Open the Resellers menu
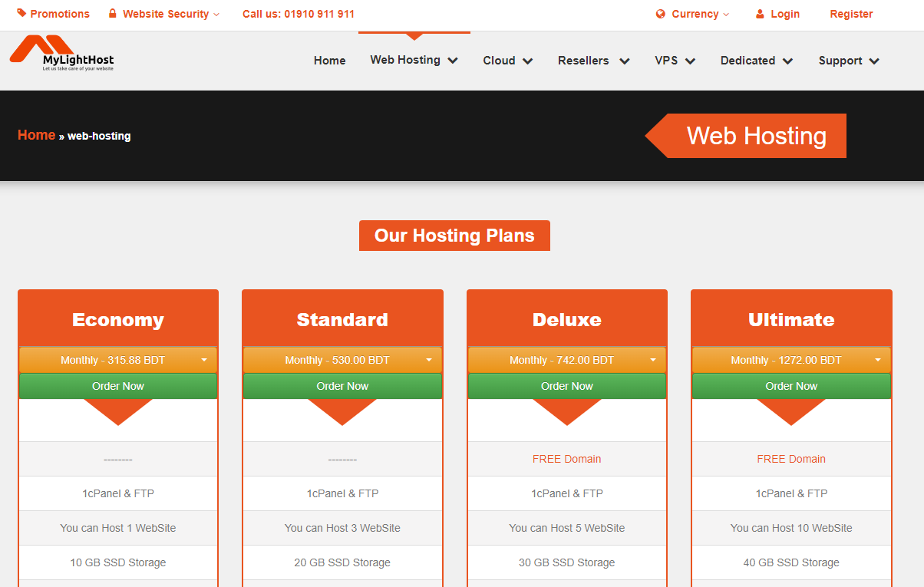The image size is (924, 587). (594, 61)
